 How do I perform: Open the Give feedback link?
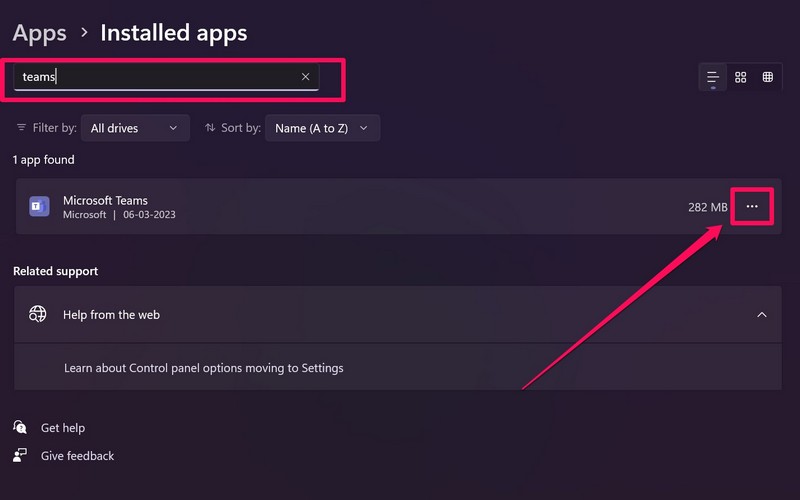(78, 456)
